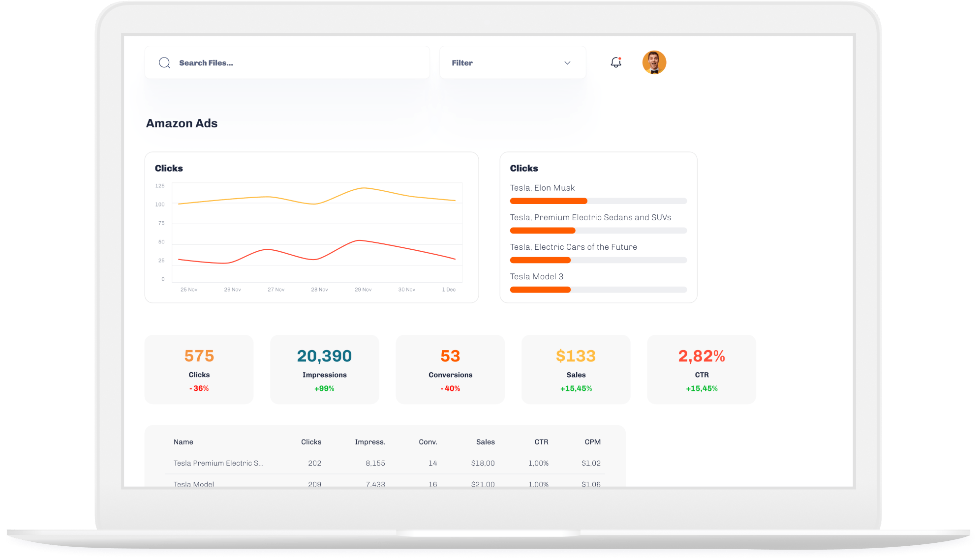Open the user profile avatar
The width and height of the screenshot is (980, 560).
654,62
